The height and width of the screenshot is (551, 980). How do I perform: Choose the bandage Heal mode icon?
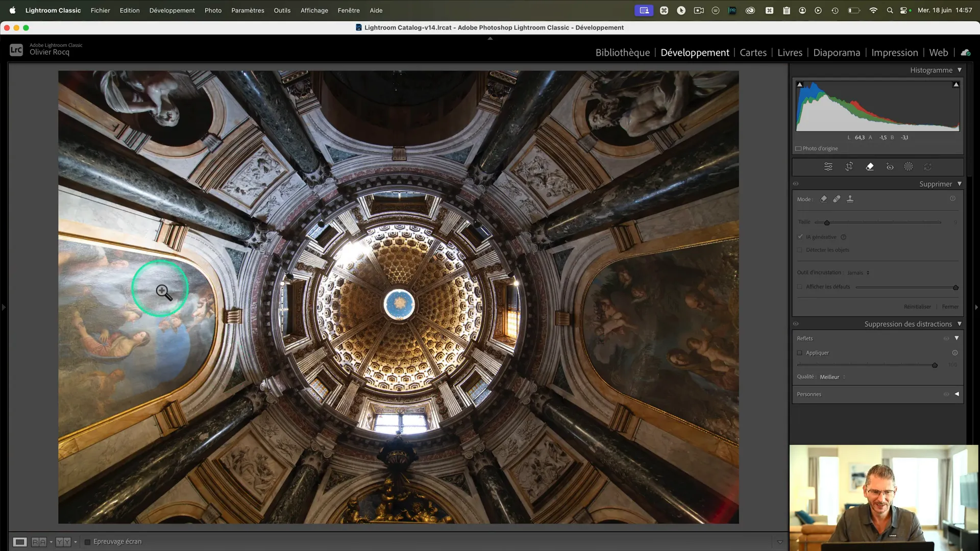(x=837, y=199)
